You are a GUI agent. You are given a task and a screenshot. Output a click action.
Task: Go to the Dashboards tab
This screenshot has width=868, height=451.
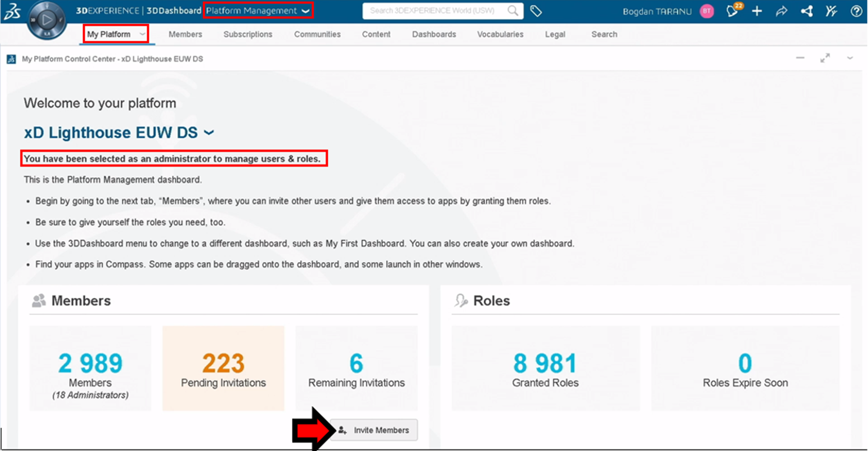click(434, 34)
